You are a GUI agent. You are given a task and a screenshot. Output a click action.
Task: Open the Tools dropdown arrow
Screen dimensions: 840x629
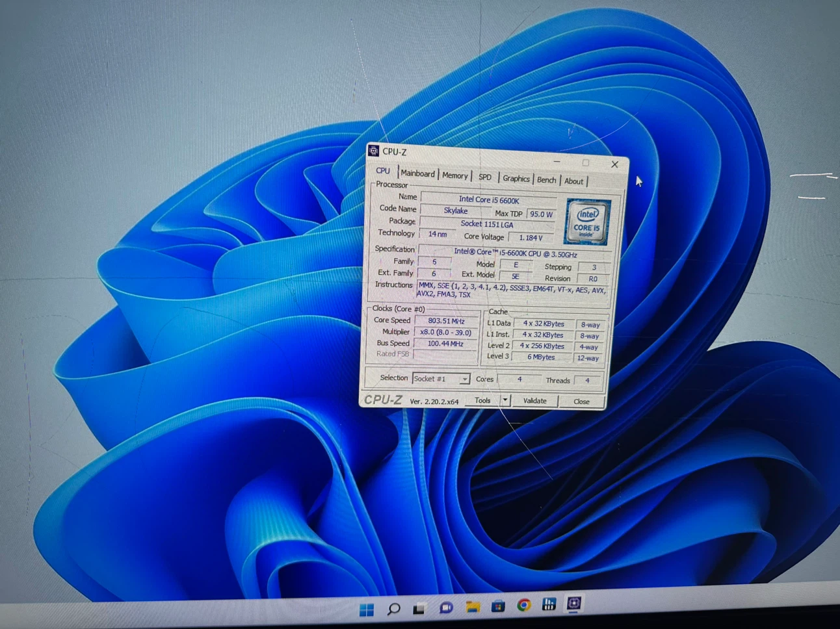pyautogui.click(x=505, y=400)
